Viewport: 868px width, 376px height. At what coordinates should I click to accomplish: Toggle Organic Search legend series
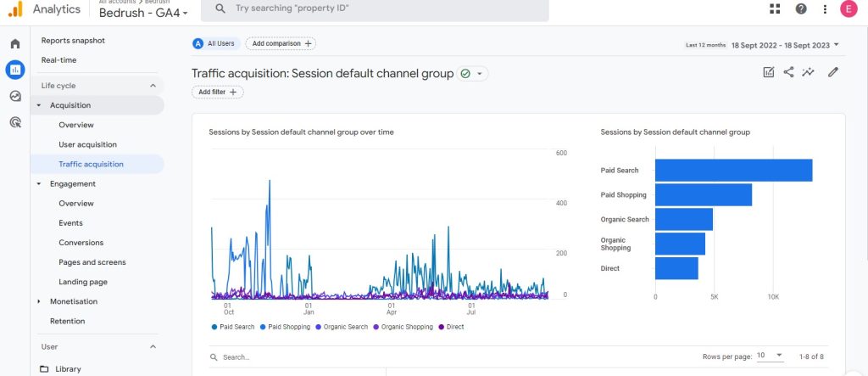342,328
